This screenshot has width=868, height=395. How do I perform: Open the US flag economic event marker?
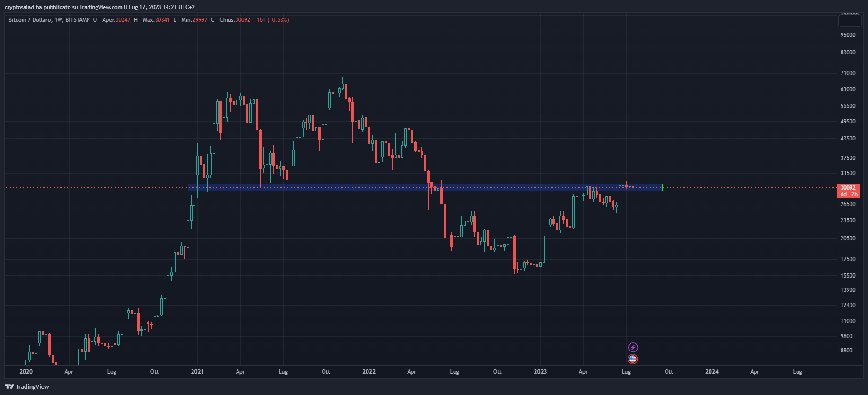(633, 359)
